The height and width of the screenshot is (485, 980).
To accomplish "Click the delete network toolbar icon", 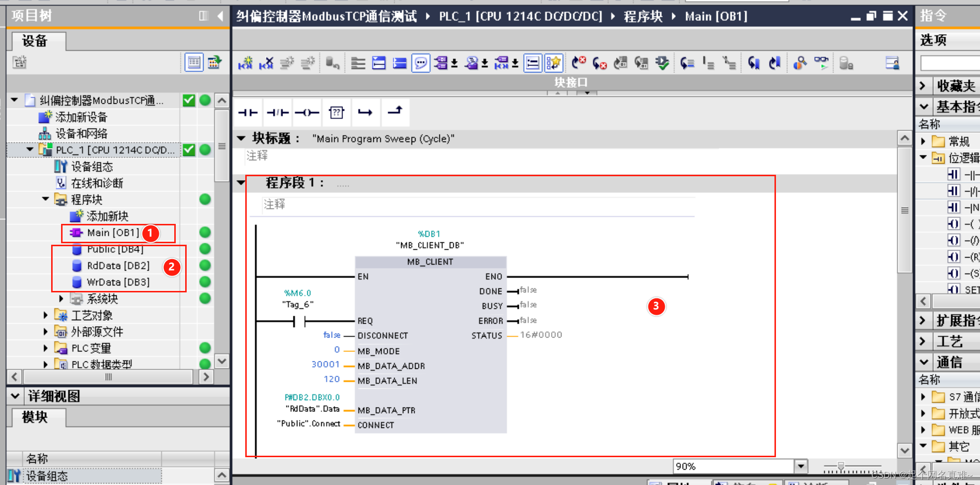I will coord(266,63).
